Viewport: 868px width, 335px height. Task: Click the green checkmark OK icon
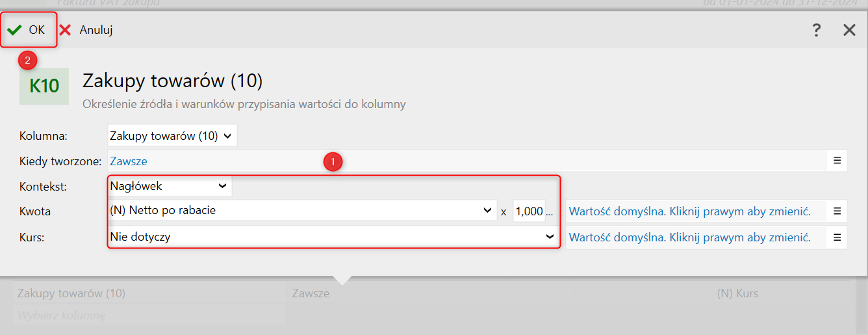(14, 30)
